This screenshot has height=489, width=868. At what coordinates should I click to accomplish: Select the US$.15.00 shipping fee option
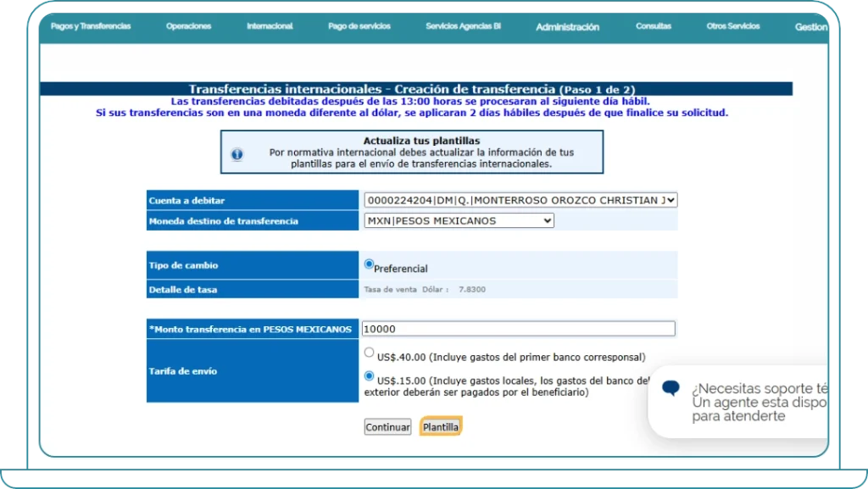(369, 376)
